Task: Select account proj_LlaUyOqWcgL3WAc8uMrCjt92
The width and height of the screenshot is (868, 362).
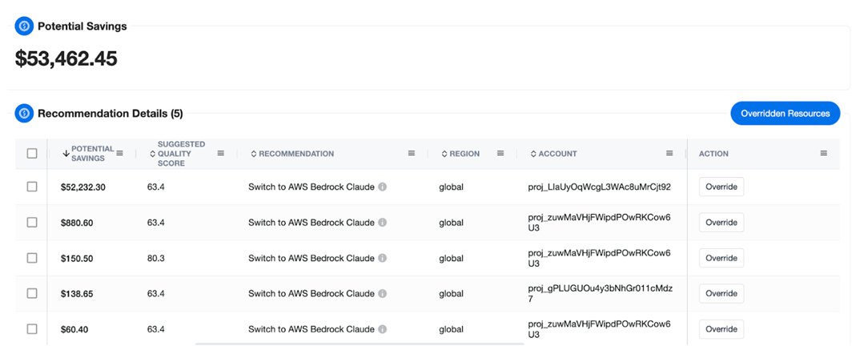Action: [x=600, y=187]
